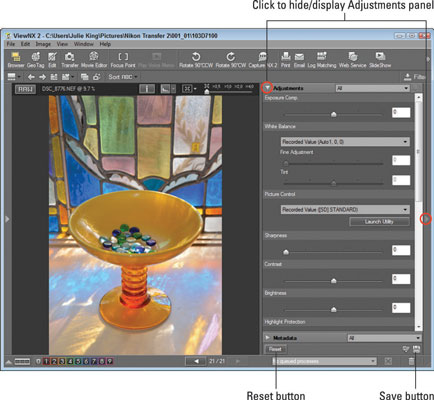Apply label number 9
This screenshot has width=434, height=400.
click(109, 361)
